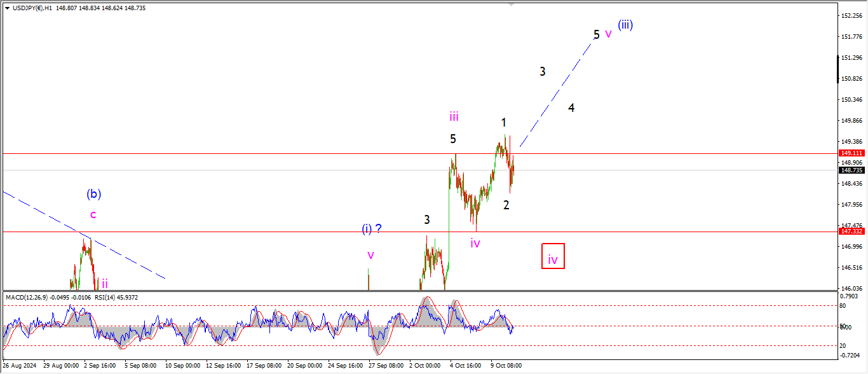Click the red 147.332 price level tag

850,232
